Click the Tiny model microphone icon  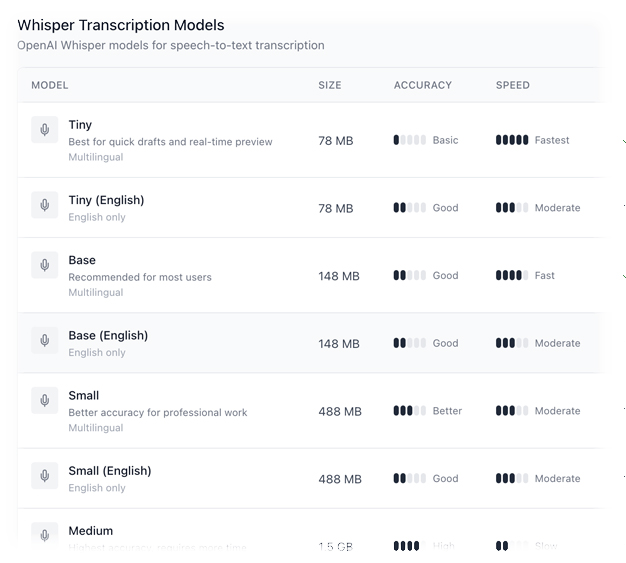[44, 130]
